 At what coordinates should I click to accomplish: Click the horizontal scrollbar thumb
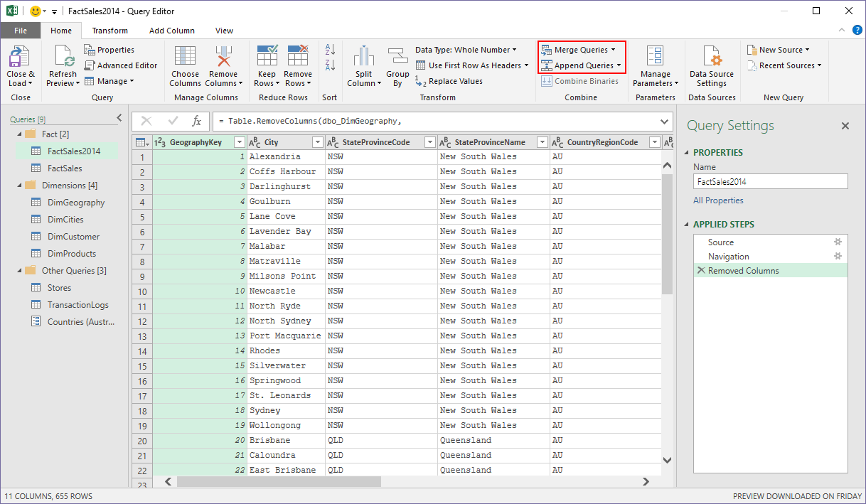point(279,481)
